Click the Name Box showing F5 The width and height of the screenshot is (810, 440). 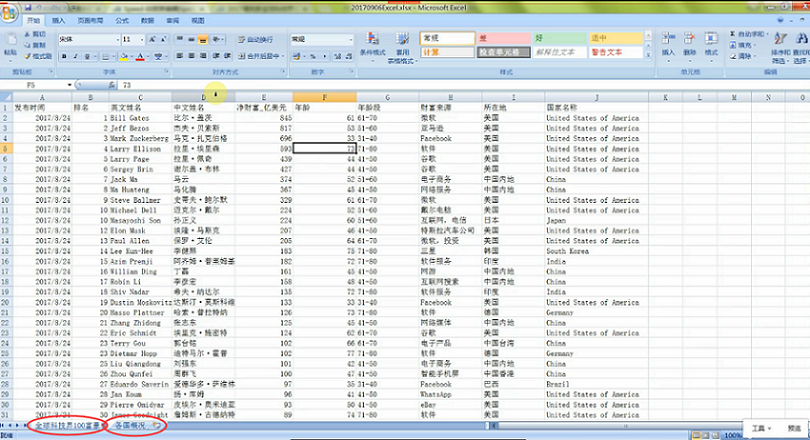click(x=35, y=85)
